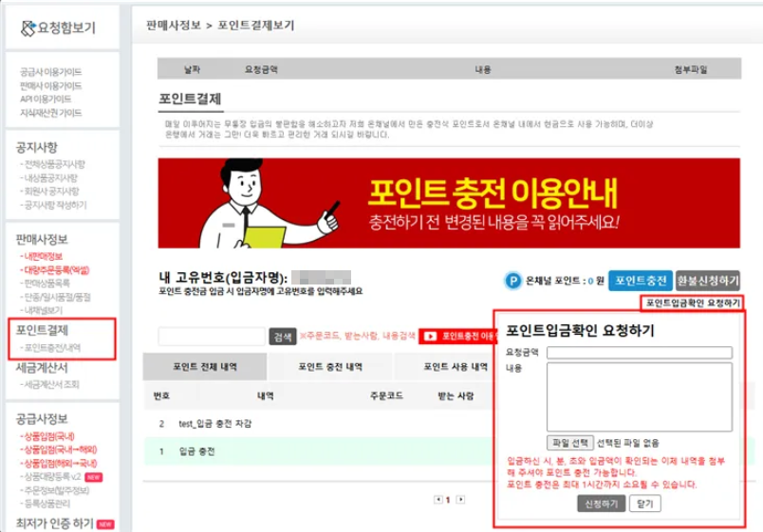Click the NEW badge beside 상품대량등록 v2

tap(93, 477)
